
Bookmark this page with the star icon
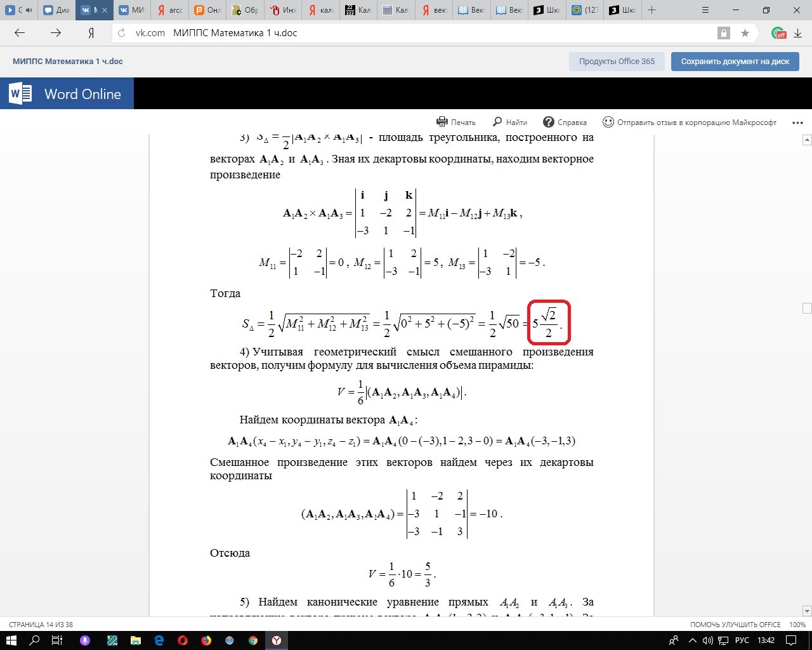point(745,33)
